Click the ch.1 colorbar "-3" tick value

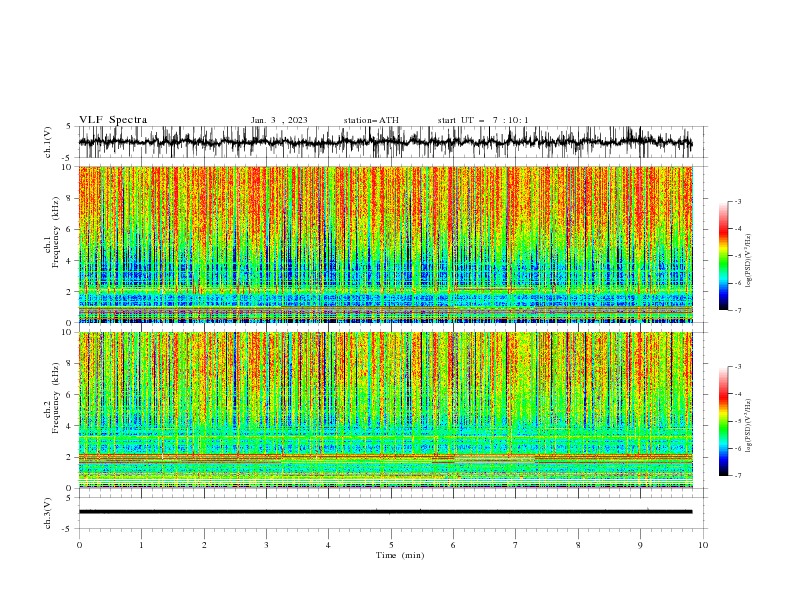[x=737, y=201]
